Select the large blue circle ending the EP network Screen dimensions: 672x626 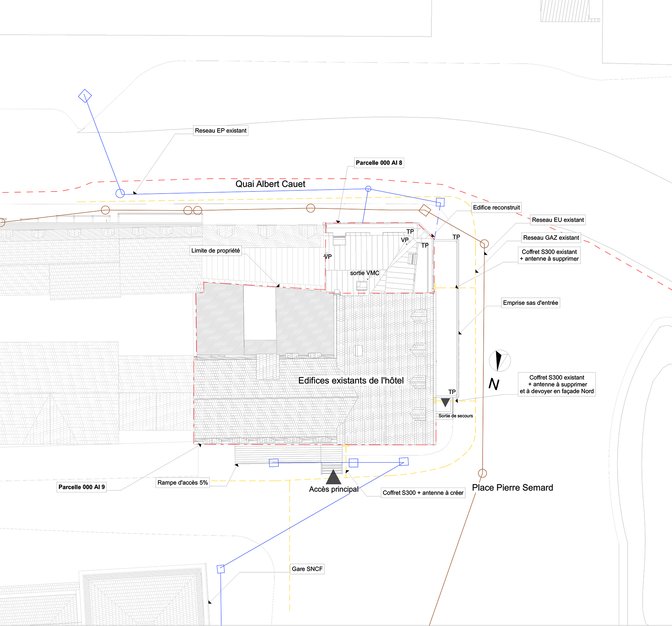point(120,193)
